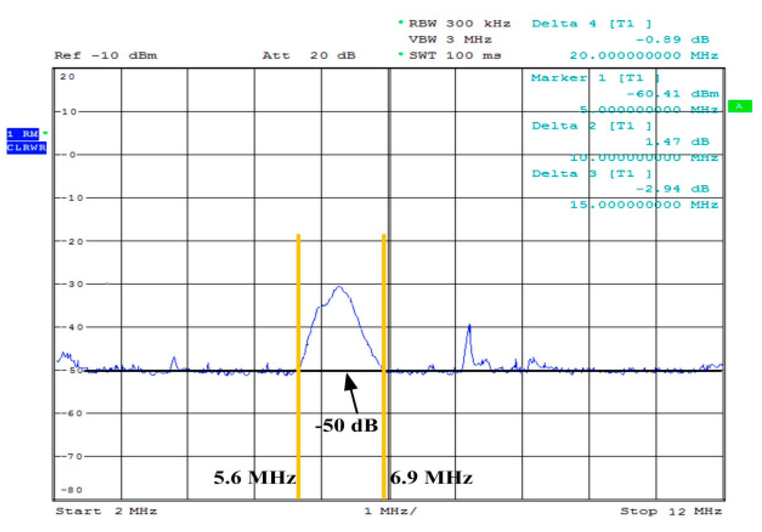This screenshot has width=762, height=532.
Task: Click the Marker 1 [T1] readout
Action: click(595, 78)
